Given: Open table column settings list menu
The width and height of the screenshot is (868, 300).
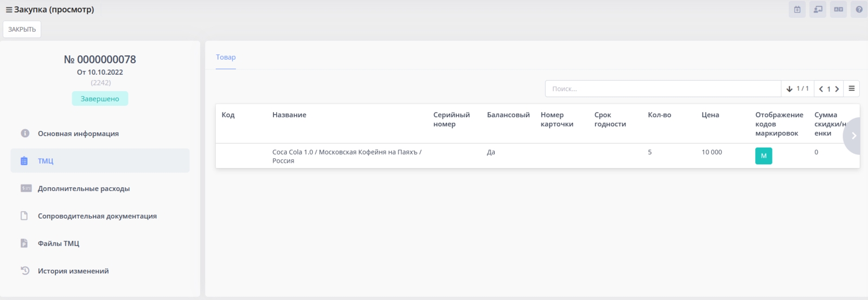Looking at the screenshot, I should pyautogui.click(x=852, y=89).
